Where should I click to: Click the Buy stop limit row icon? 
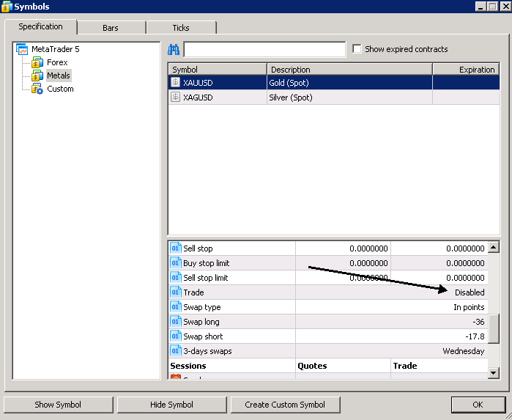click(175, 263)
